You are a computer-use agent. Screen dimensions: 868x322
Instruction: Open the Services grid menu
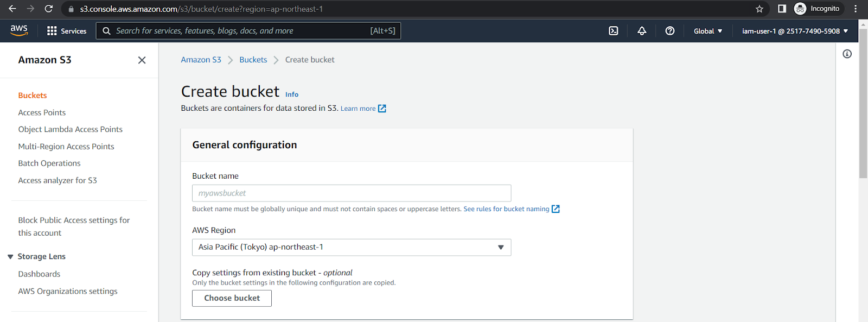tap(52, 31)
